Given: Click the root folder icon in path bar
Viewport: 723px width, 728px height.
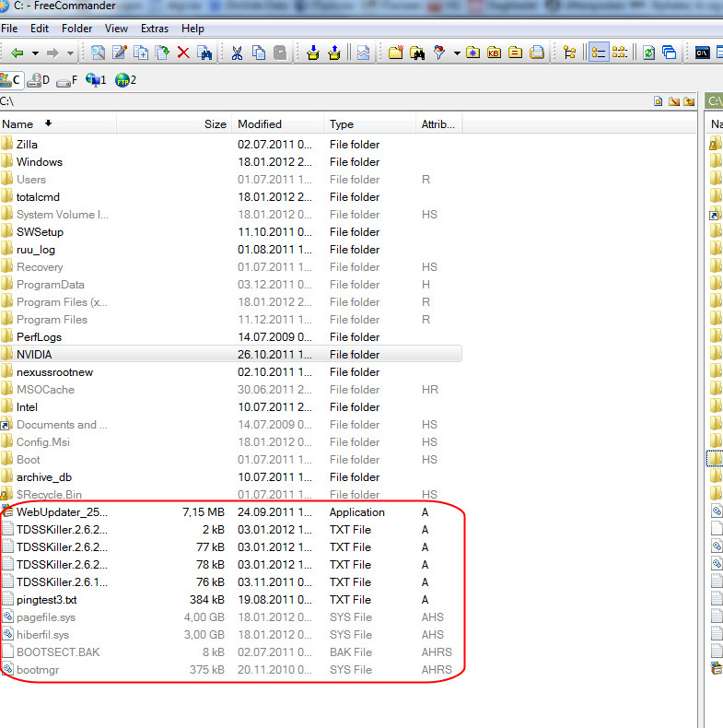Looking at the screenshot, I should 674,101.
